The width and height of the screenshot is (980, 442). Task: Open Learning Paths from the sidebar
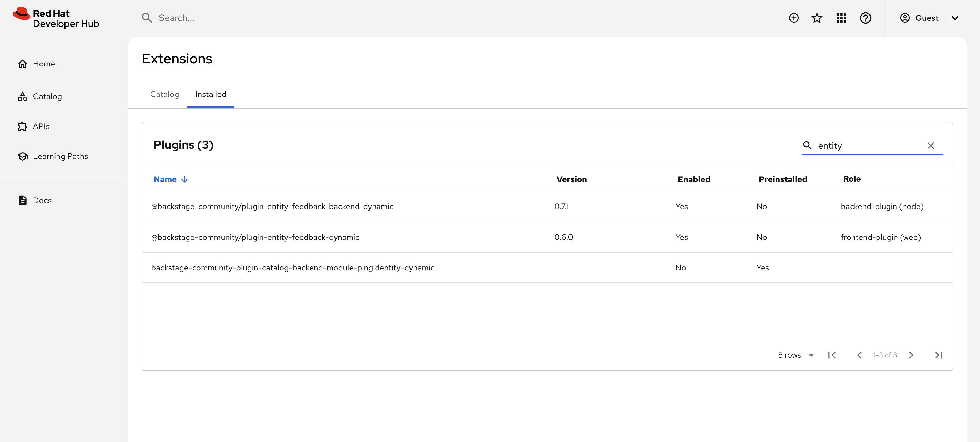pyautogui.click(x=60, y=156)
